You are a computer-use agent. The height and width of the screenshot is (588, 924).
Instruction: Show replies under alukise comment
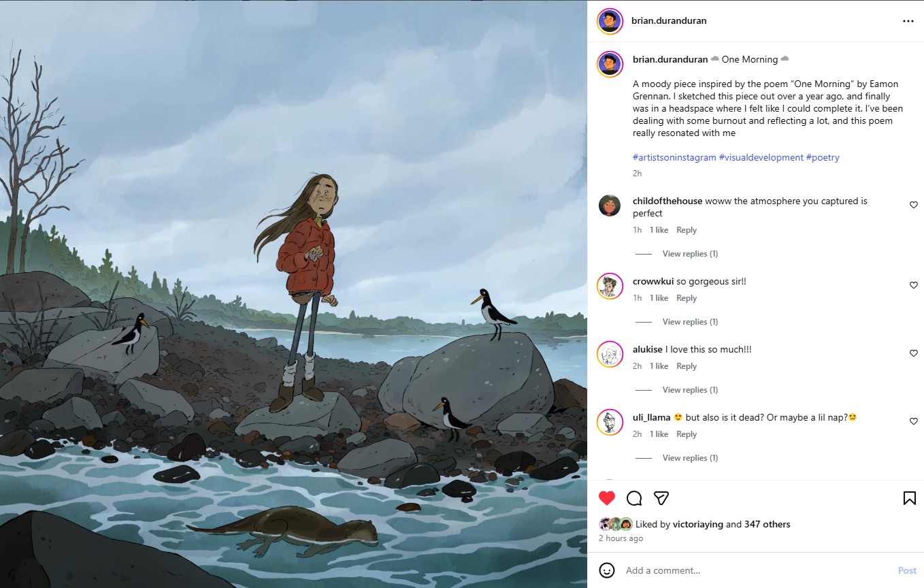tap(690, 390)
